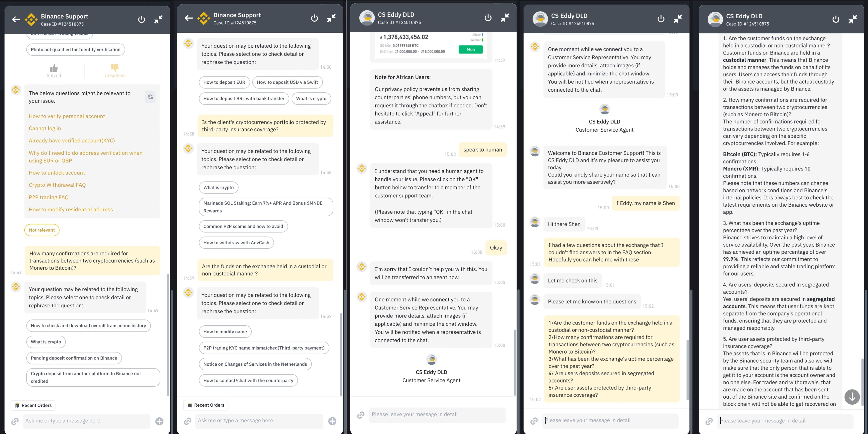868x434 pixels.
Task: Select Marinade SOL Staking topic chip
Action: coord(266,207)
